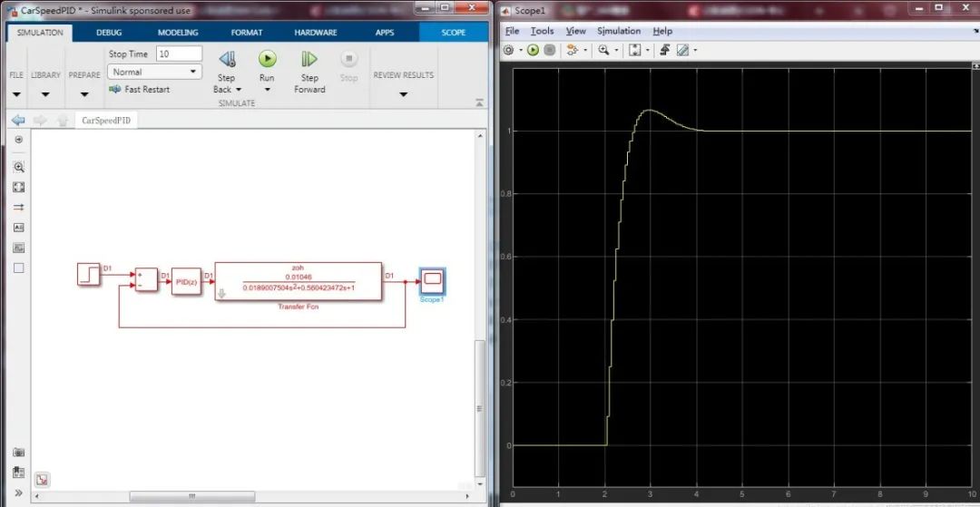The width and height of the screenshot is (980, 507).
Task: Click the Step Back icon
Action: tap(226, 59)
